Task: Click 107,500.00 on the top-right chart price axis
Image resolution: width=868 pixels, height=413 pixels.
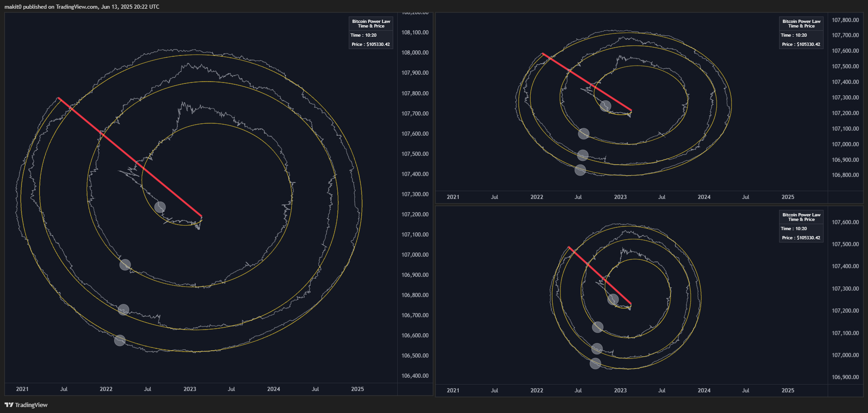Action: 846,66
